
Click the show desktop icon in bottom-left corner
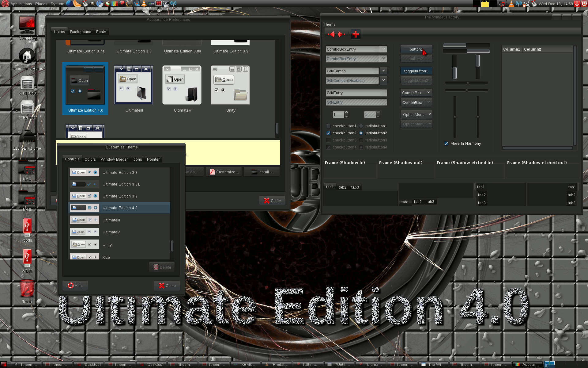point(4,364)
